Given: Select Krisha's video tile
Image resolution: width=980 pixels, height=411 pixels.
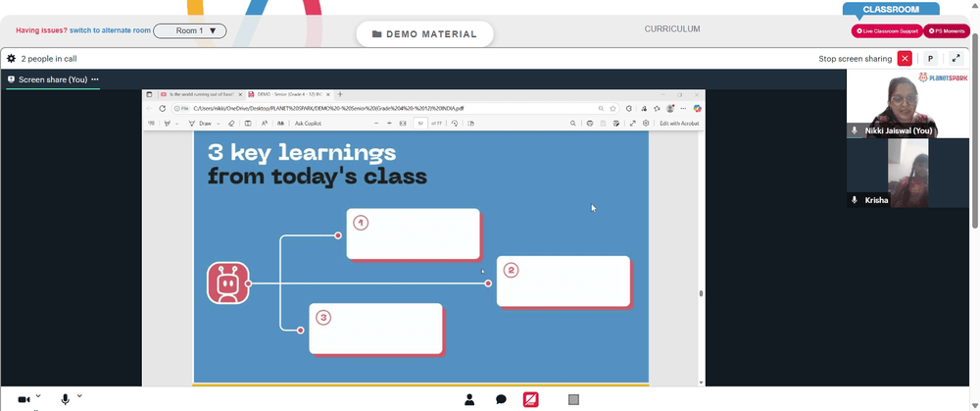Looking at the screenshot, I should (907, 174).
